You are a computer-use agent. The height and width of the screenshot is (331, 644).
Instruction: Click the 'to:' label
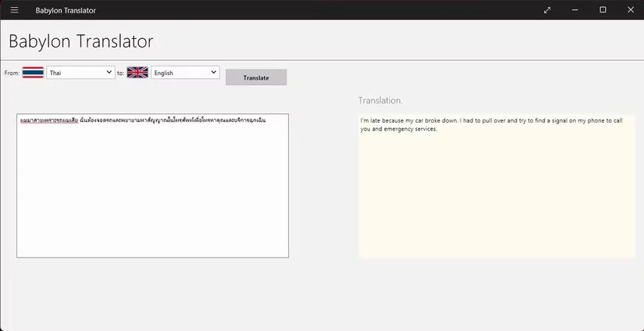120,73
